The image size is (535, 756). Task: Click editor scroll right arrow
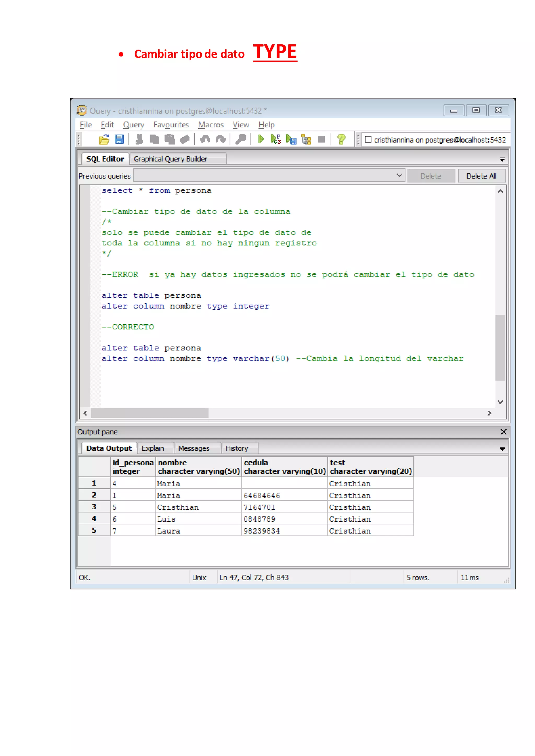(x=490, y=413)
